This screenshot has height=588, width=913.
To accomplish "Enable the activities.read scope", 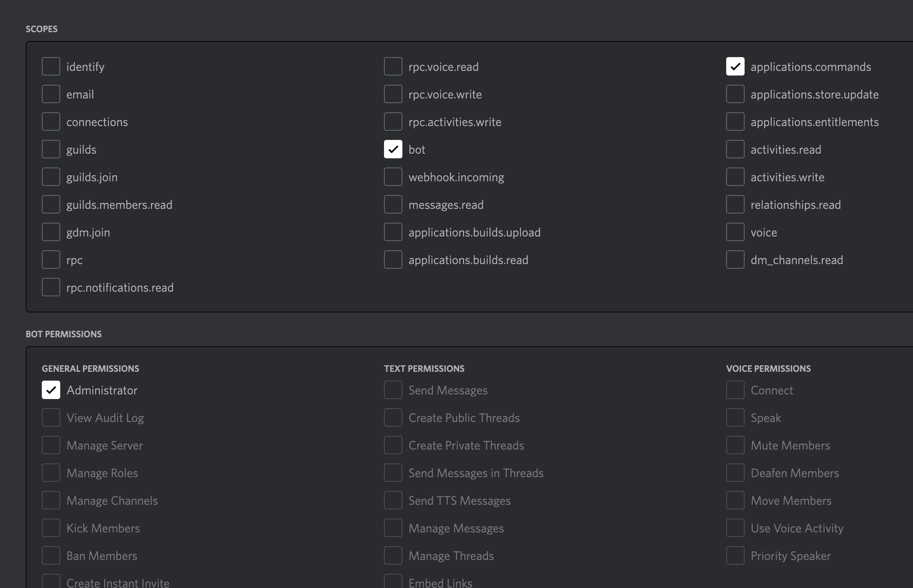I will (735, 149).
